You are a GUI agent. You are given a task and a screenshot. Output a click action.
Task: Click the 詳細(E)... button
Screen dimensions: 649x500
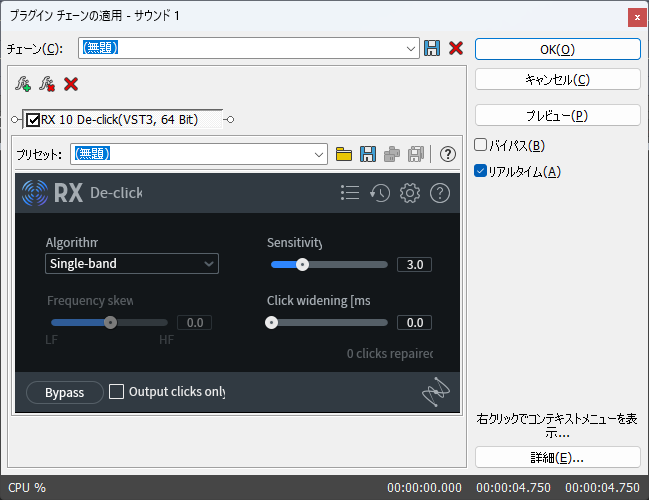click(x=558, y=457)
